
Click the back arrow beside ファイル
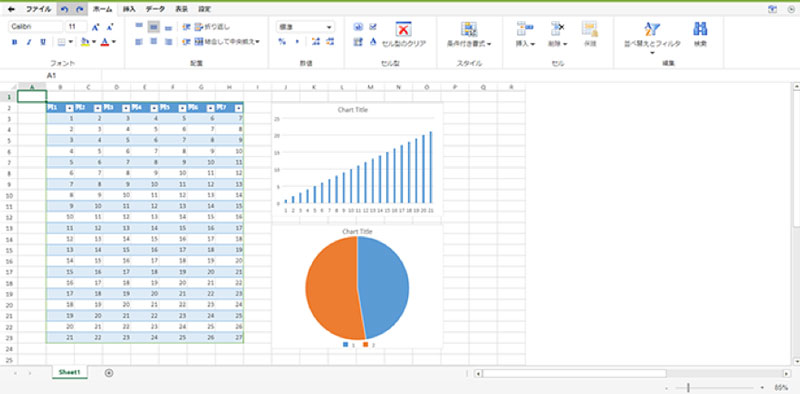pos(11,9)
